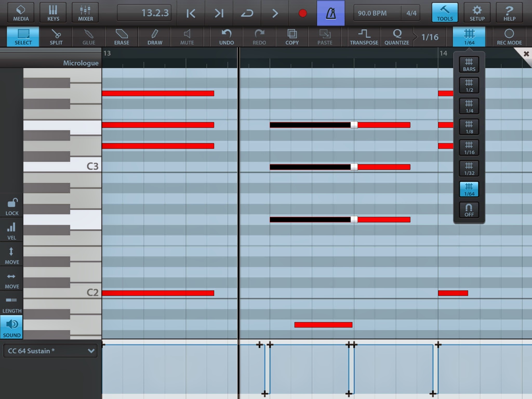Click the Rec Mode button

(x=509, y=37)
